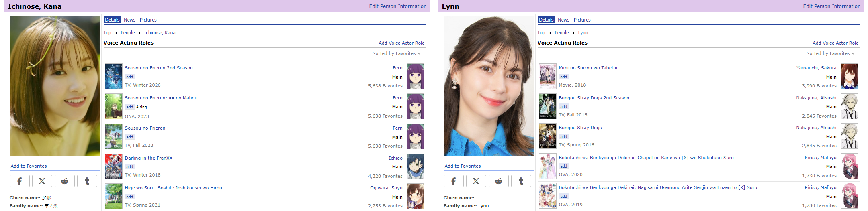Open Yamauchi, Sakura character link

[x=817, y=68]
